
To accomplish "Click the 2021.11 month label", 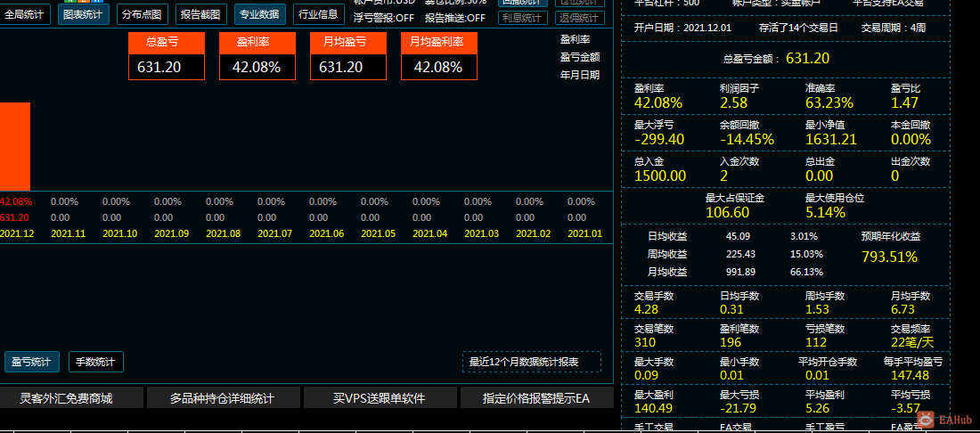I will [x=67, y=233].
